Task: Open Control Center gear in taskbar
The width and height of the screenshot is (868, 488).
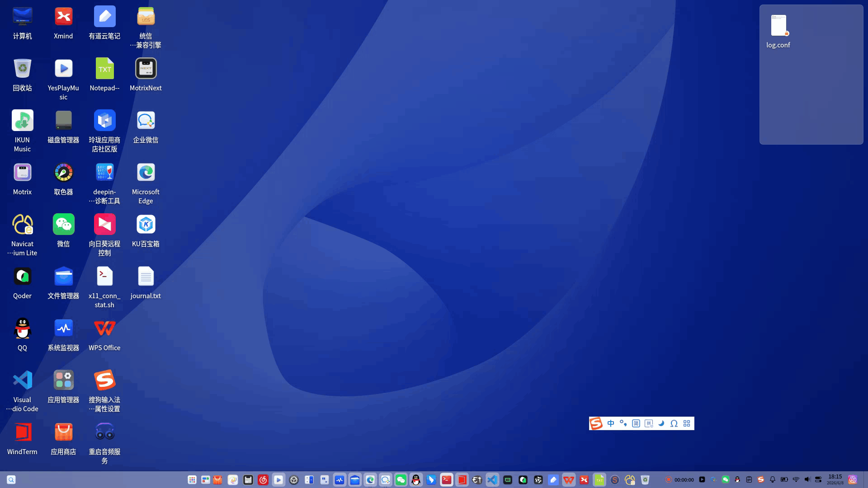Action: click(294, 480)
